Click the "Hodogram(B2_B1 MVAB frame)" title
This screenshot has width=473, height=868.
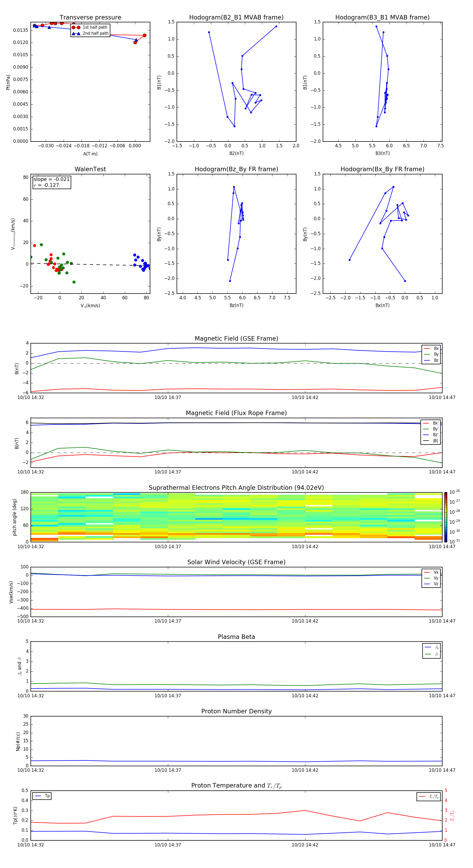(236, 18)
